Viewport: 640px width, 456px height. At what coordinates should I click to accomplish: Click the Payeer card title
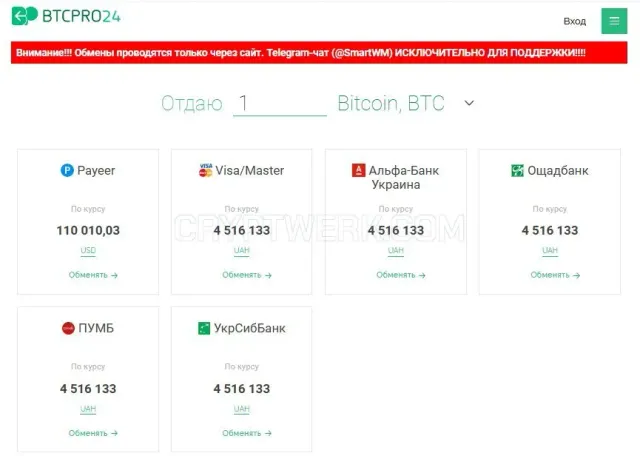[96, 170]
